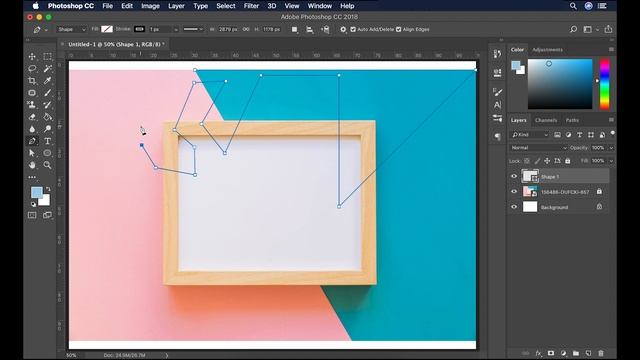Open path arrangement options
This screenshot has width=640, height=360.
[325, 29]
